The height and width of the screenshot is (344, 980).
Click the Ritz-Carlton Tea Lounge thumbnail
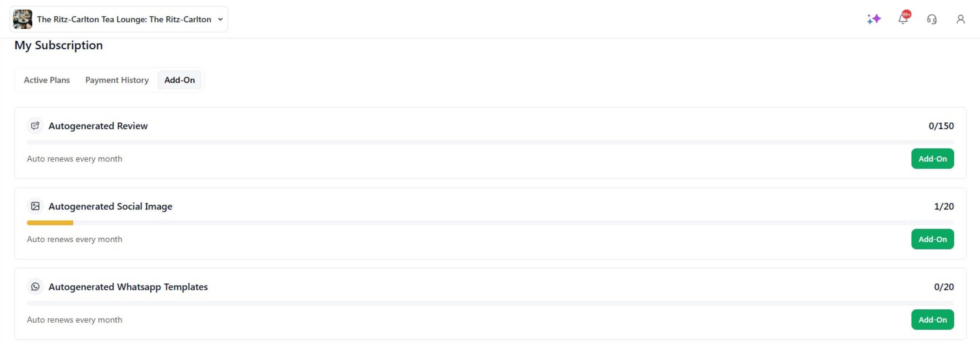tap(22, 19)
